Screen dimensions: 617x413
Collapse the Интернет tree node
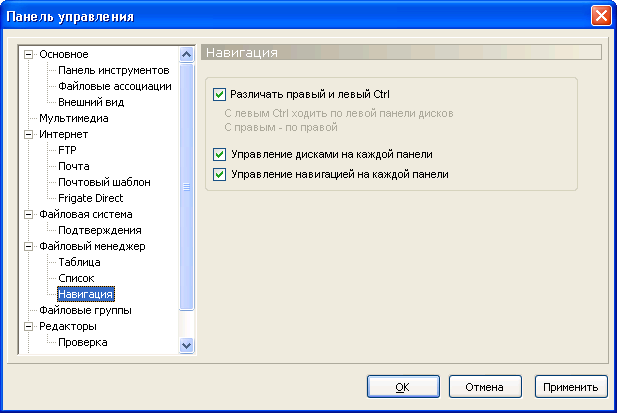click(x=28, y=134)
